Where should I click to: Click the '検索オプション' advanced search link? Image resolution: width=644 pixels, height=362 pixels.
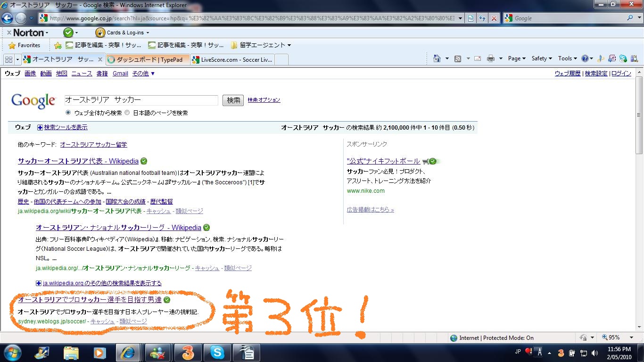tap(264, 100)
